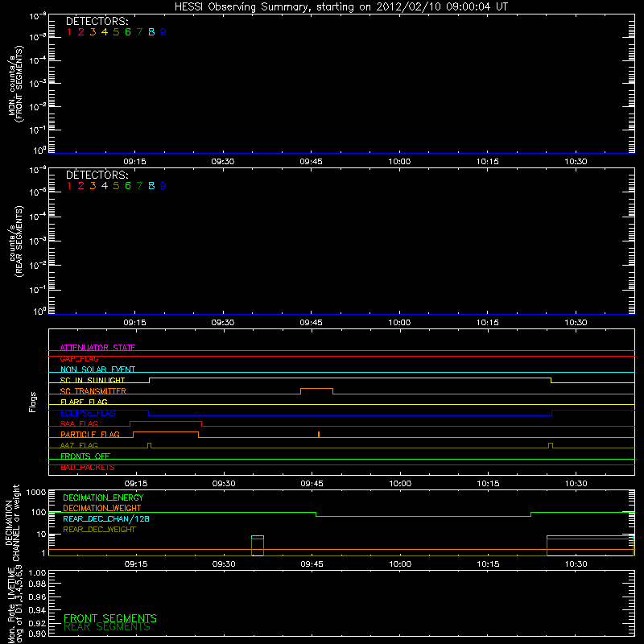Select the SC_IN_SUNLIGHT flag label
The width and height of the screenshot is (644, 644).
click(x=93, y=380)
